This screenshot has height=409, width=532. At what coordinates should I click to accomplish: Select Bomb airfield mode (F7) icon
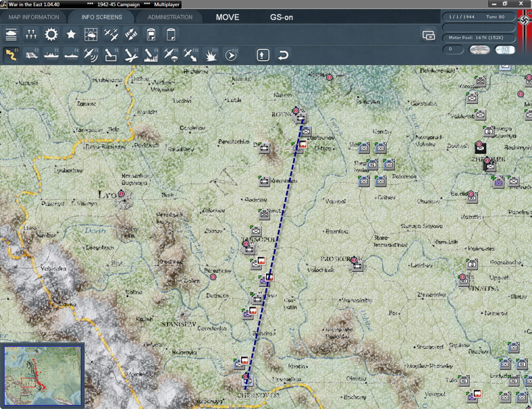tap(131, 55)
